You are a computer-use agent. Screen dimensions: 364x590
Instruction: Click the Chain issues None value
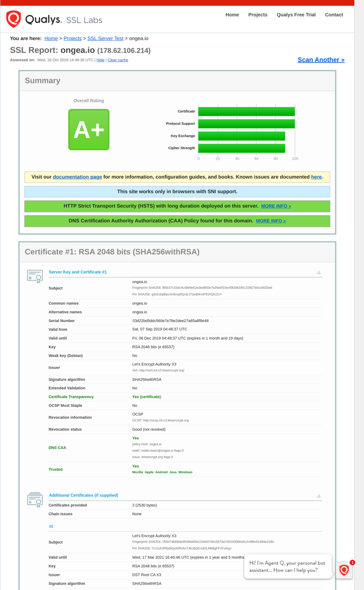pos(137,514)
